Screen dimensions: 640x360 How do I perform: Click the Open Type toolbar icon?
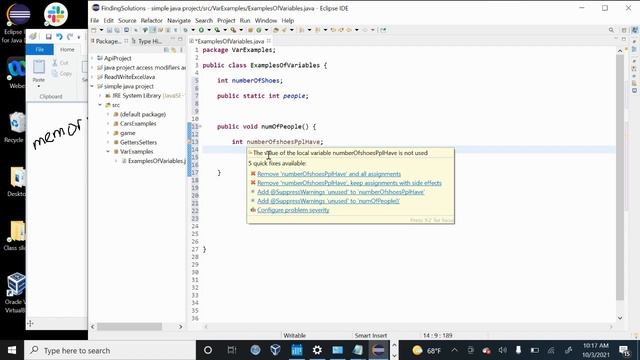tap(276, 30)
